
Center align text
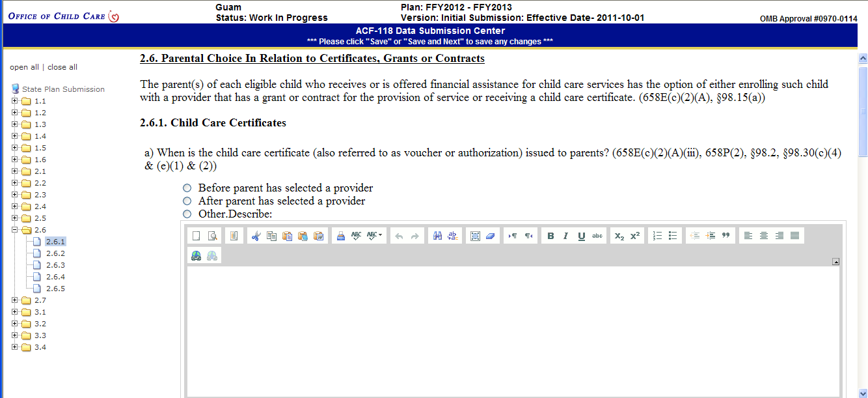[x=763, y=236]
